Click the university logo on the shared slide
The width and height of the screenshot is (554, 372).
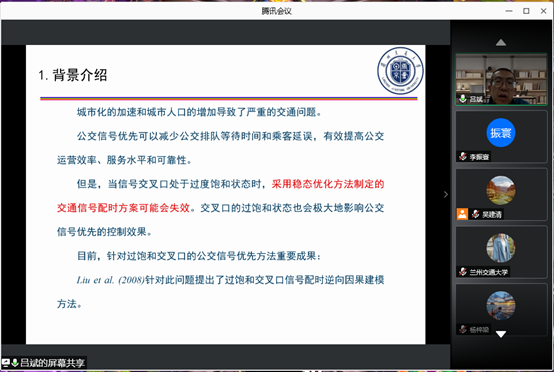point(400,71)
